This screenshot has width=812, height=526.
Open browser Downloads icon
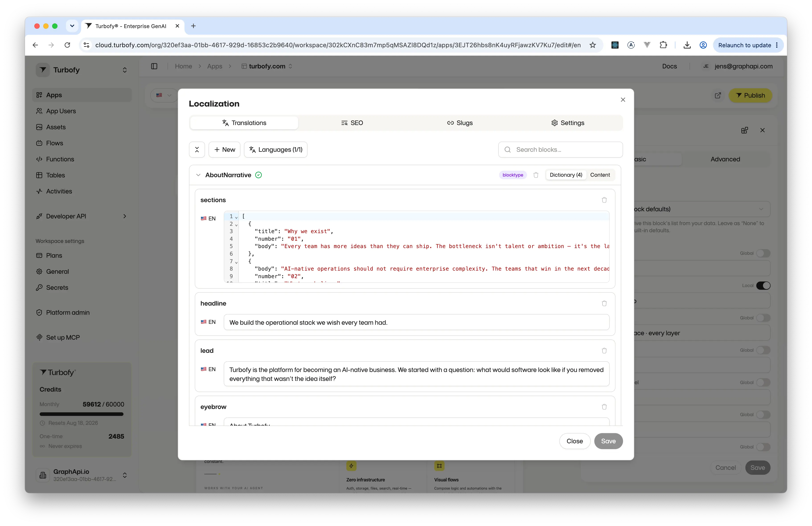click(x=687, y=45)
